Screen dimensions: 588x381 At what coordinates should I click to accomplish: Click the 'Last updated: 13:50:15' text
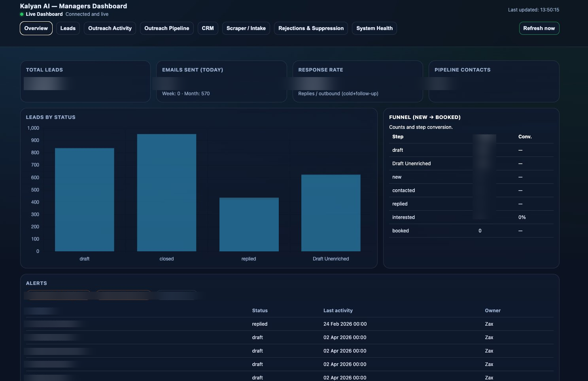[x=533, y=10]
